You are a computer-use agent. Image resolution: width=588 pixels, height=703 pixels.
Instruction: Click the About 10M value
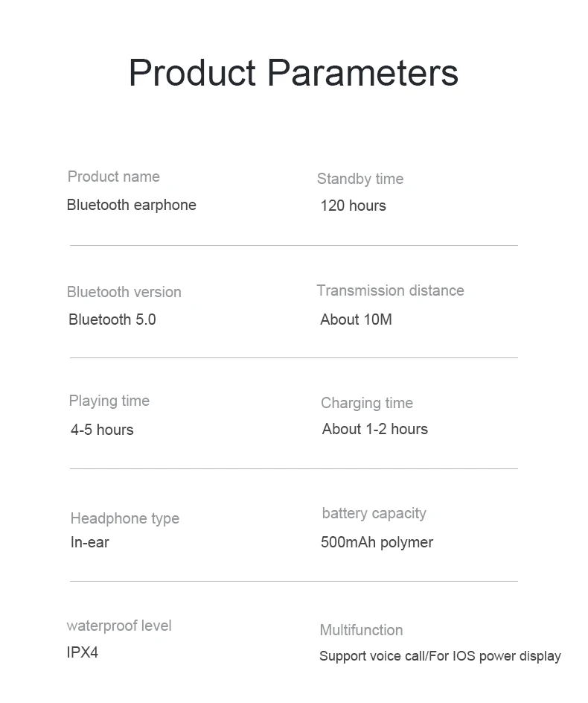(x=356, y=319)
